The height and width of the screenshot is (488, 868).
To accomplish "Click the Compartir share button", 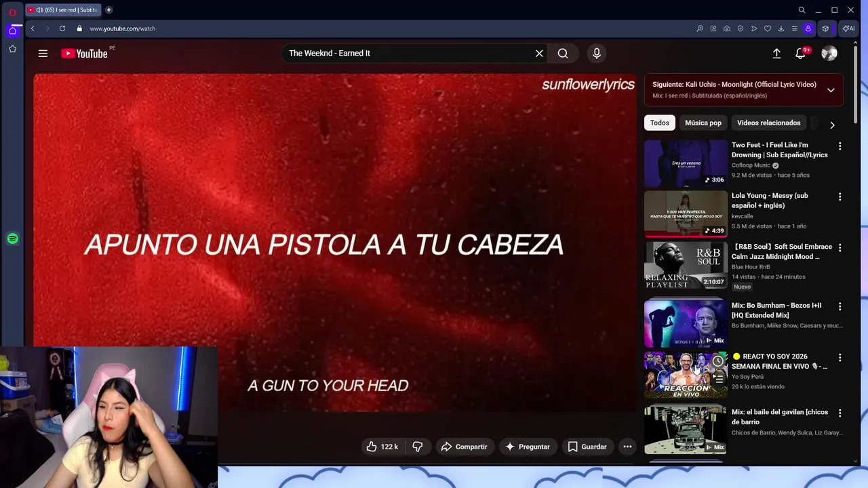I will pyautogui.click(x=465, y=447).
